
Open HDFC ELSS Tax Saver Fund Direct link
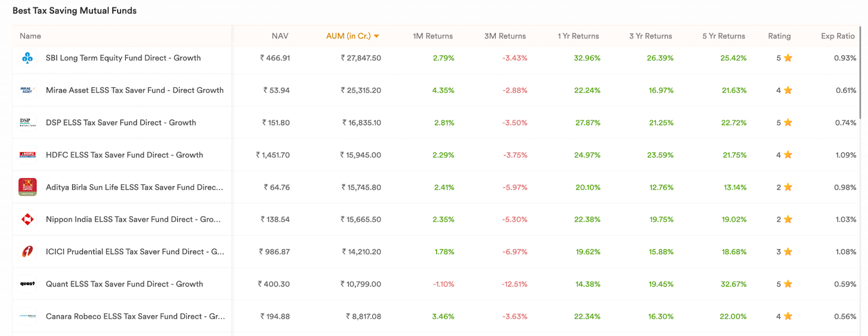tap(124, 155)
